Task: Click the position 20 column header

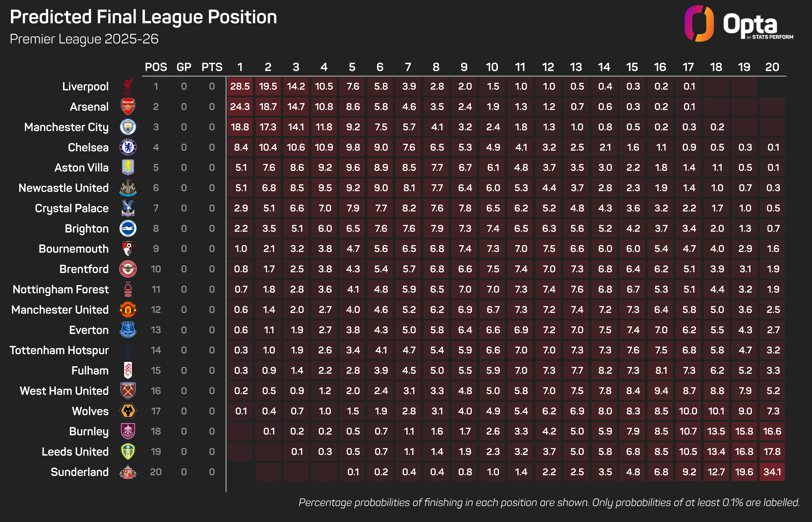Action: [772, 67]
